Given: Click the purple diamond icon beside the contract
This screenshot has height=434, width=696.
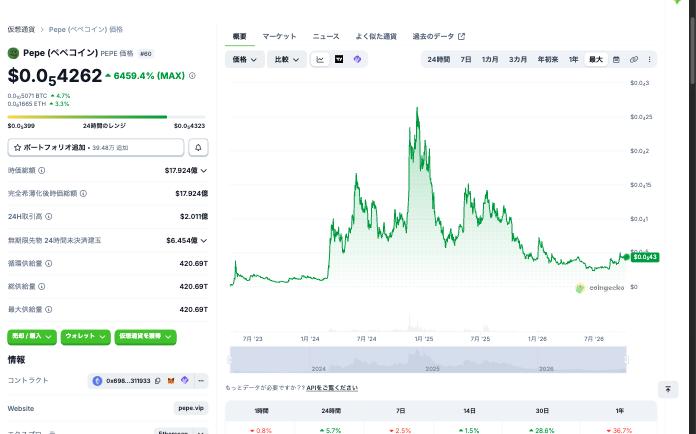Looking at the screenshot, I should [x=185, y=380].
